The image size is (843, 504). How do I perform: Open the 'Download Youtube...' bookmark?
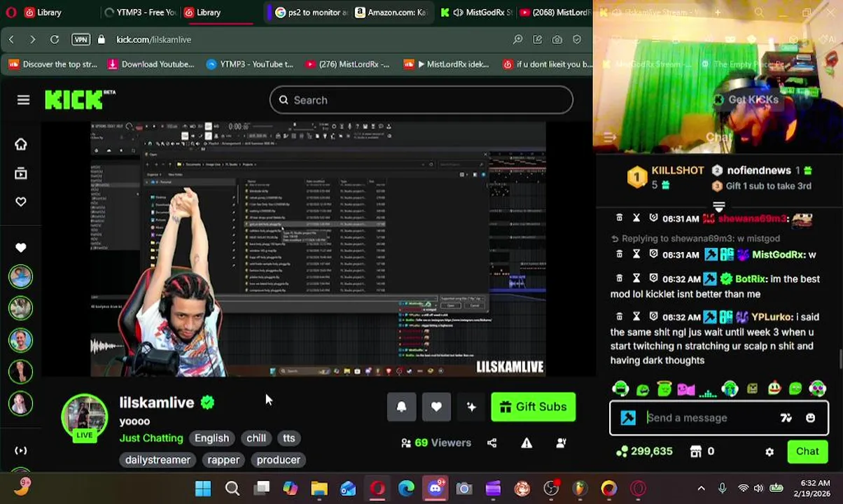151,64
